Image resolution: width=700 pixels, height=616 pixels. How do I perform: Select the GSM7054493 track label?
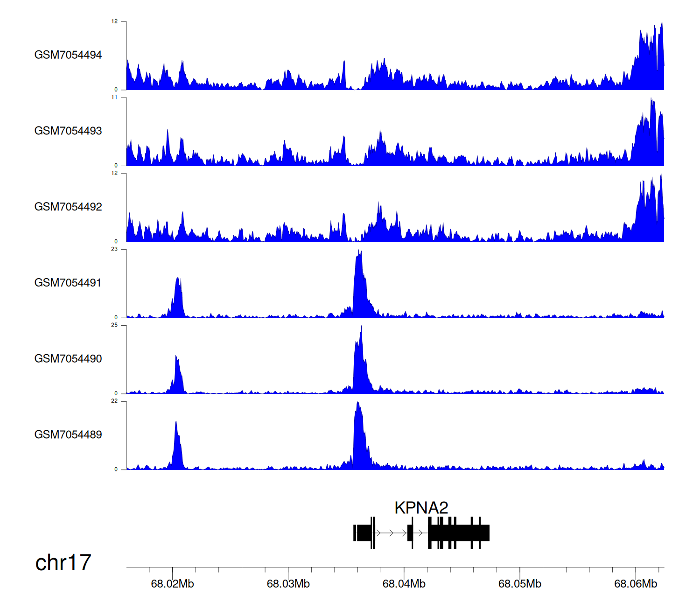[x=68, y=131]
